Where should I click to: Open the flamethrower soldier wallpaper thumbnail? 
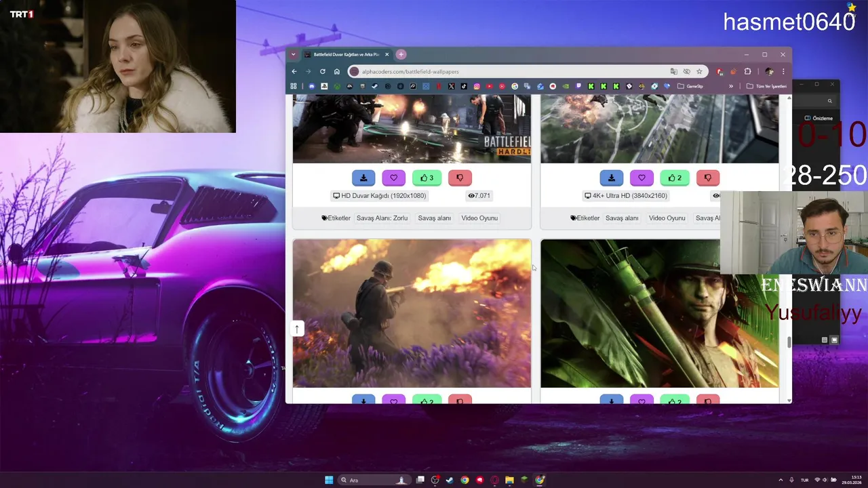[412, 313]
